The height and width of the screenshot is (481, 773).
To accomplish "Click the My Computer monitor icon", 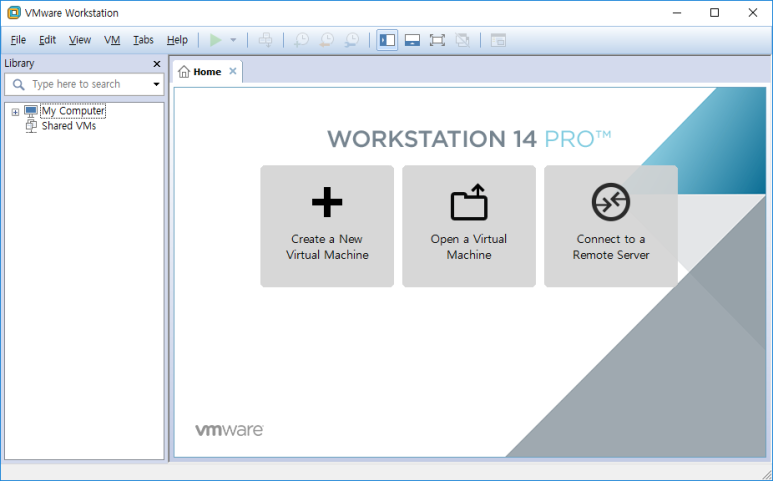I will (31, 111).
